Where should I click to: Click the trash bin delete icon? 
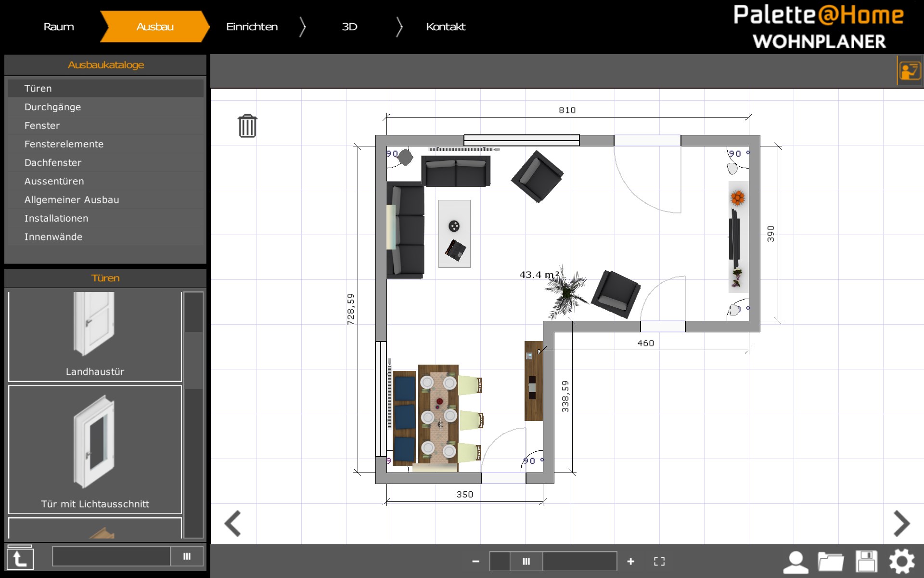247,126
